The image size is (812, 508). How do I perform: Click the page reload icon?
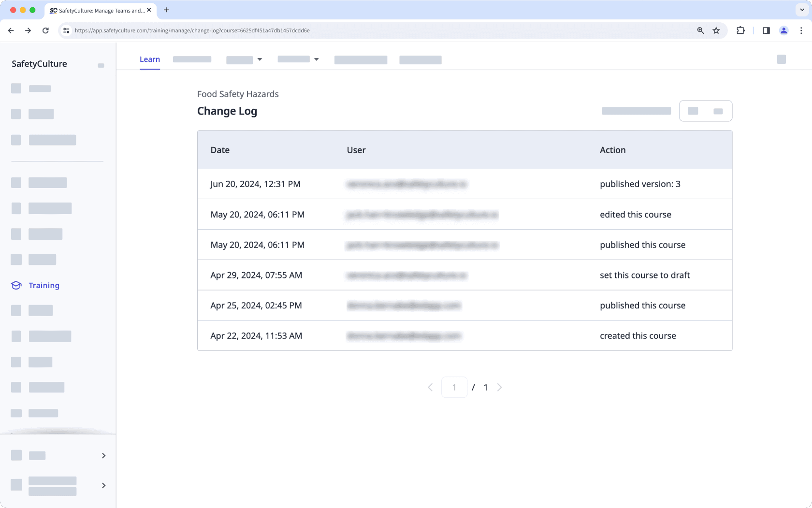(x=45, y=30)
